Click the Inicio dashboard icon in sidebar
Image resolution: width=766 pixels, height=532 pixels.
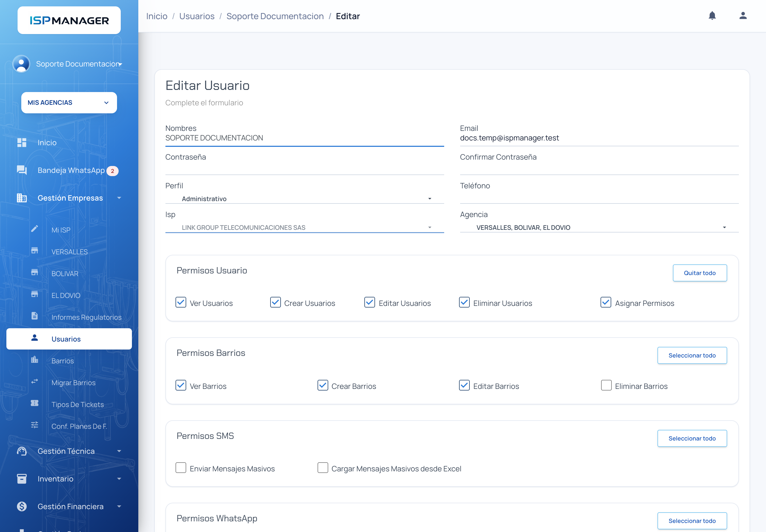(22, 142)
